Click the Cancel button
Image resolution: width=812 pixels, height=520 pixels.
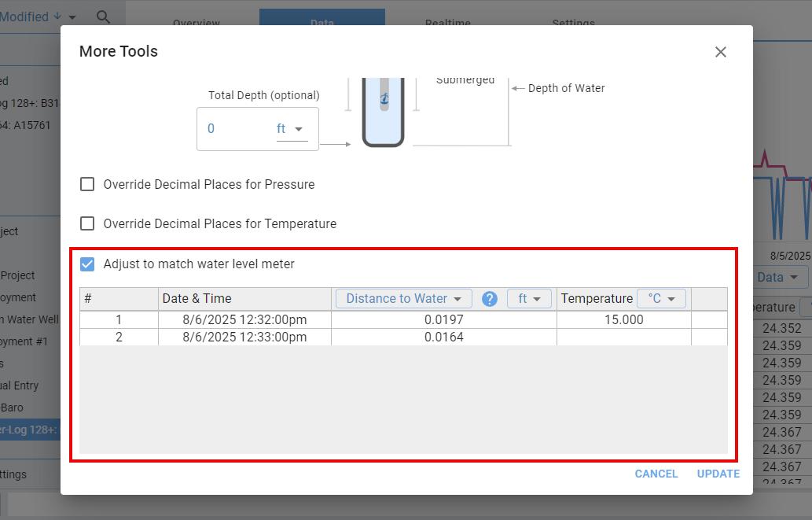pyautogui.click(x=656, y=474)
